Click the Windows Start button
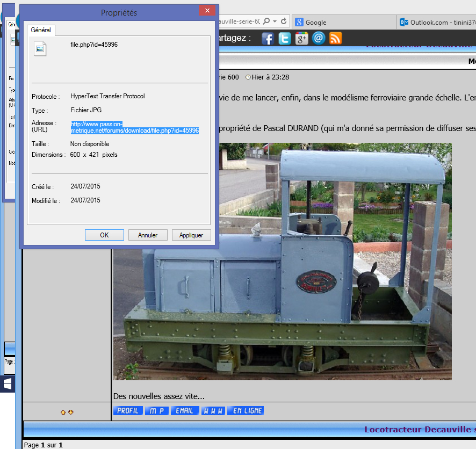476x449 pixels. point(8,384)
